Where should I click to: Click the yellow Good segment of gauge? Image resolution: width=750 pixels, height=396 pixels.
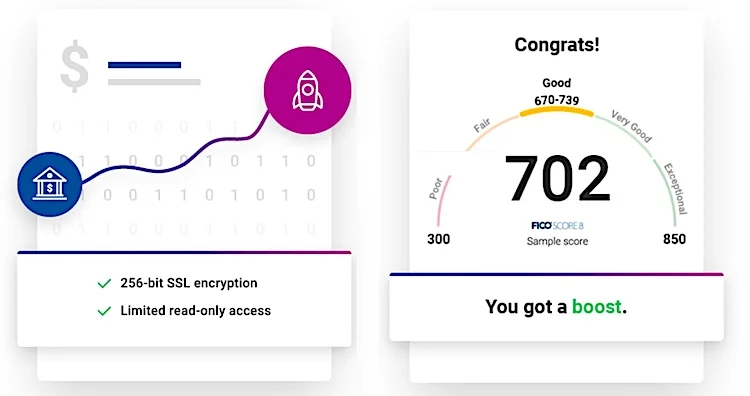557,111
